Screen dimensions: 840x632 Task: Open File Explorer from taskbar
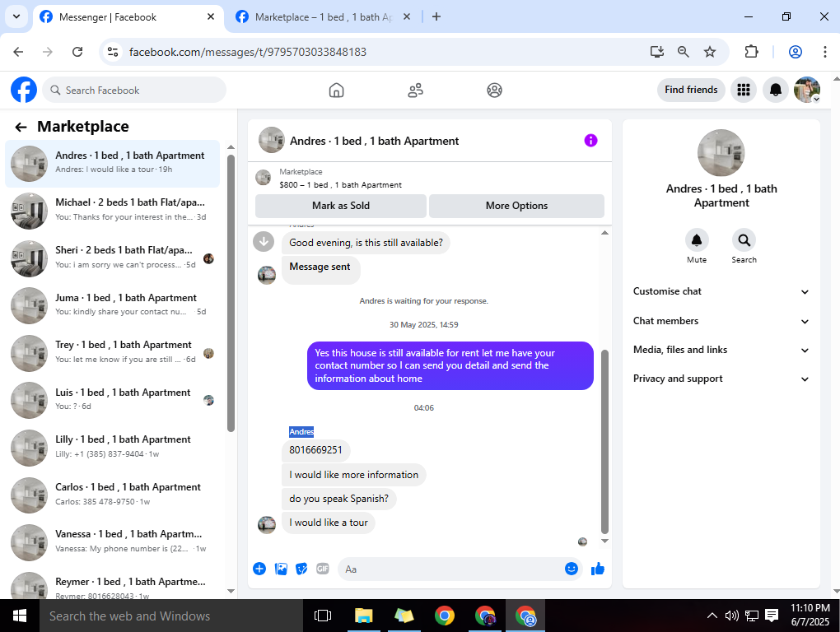tap(364, 616)
